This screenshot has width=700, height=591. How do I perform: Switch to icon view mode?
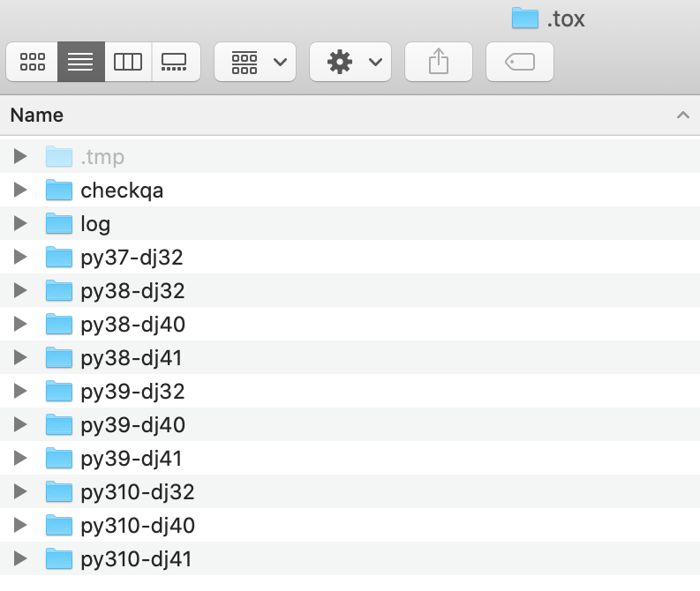(32, 62)
